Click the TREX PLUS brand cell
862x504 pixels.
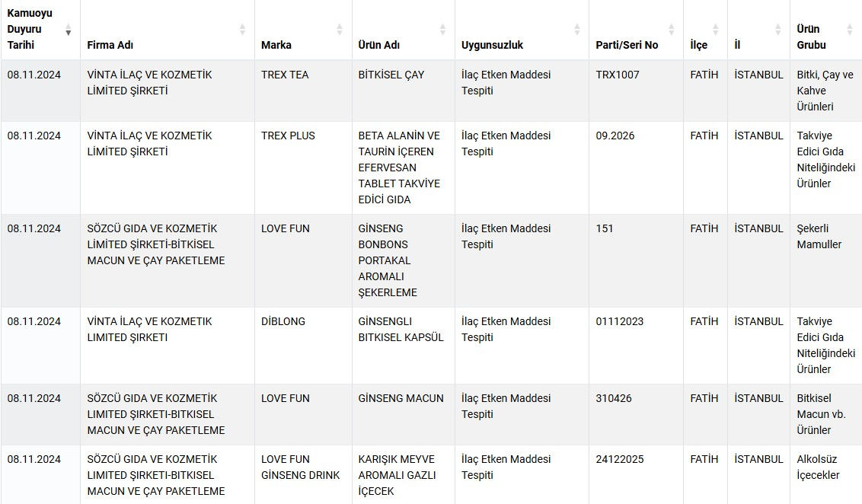[x=288, y=136]
